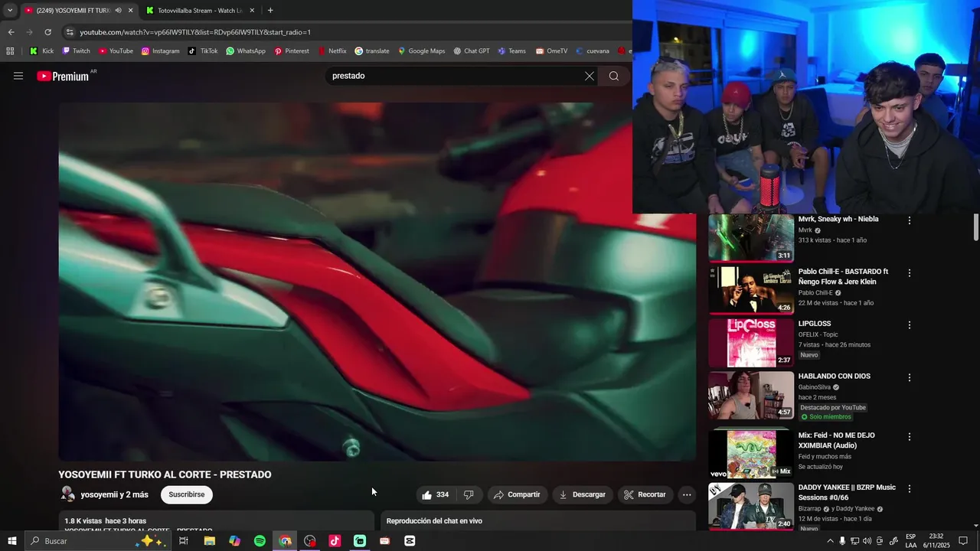Open the three-dot more actions menu under video

coord(687,494)
